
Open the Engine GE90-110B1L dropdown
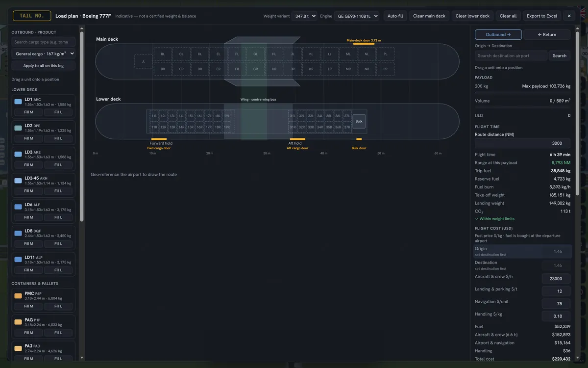[357, 16]
